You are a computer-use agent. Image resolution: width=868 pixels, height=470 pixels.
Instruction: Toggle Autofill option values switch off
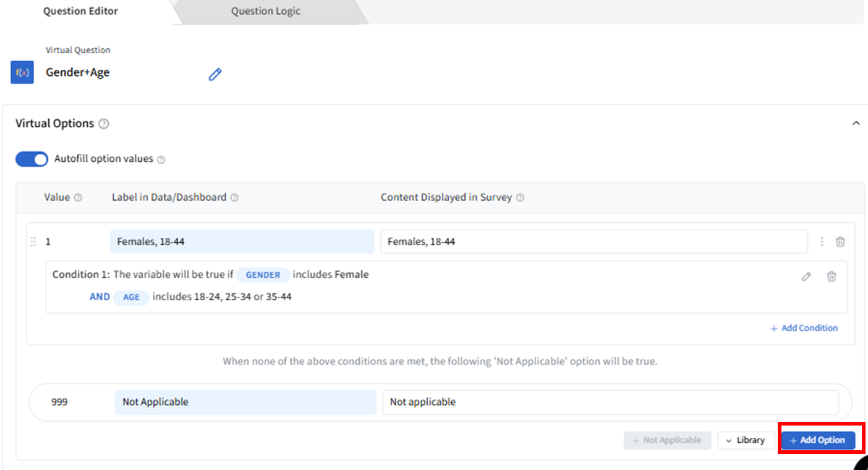click(x=32, y=159)
